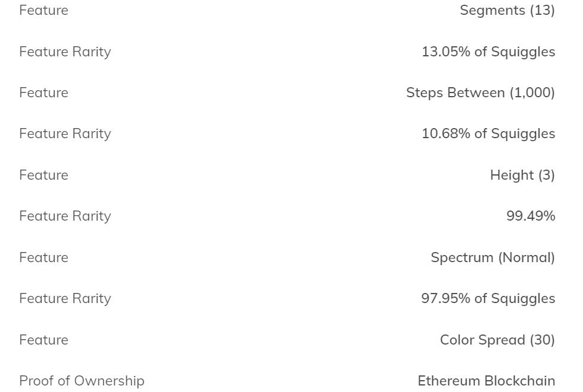Click the Feature Rarity label beside 13.05%
The width and height of the screenshot is (583, 392).
click(x=65, y=52)
